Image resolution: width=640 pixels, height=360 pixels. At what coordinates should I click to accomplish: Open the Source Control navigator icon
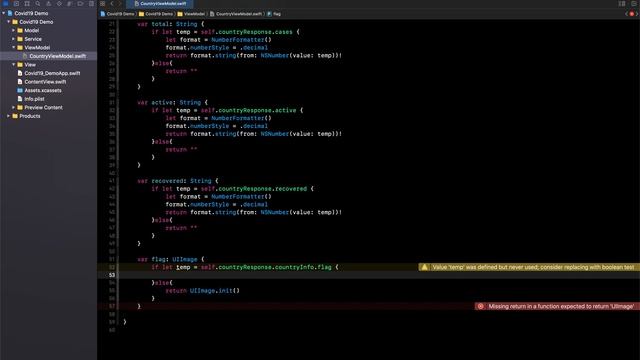click(x=16, y=3)
